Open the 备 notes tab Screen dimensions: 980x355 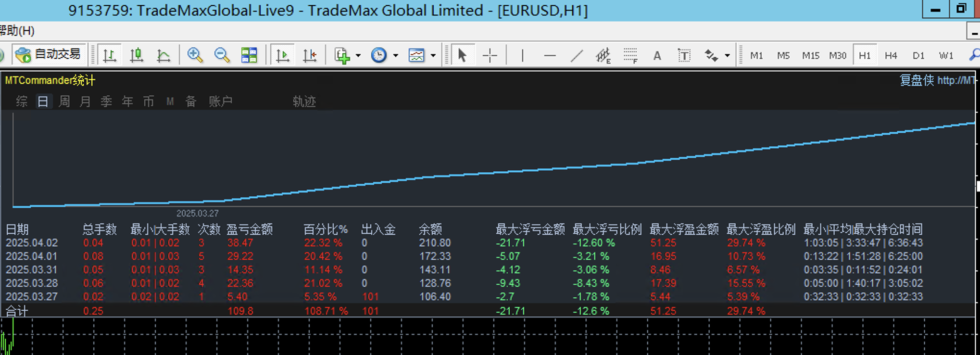(191, 101)
